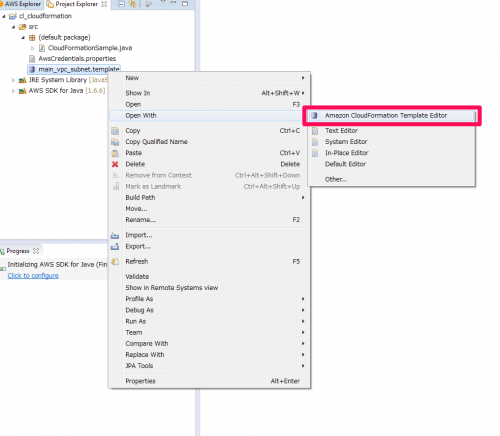Expand the AWS SDK for Java node

point(13,91)
